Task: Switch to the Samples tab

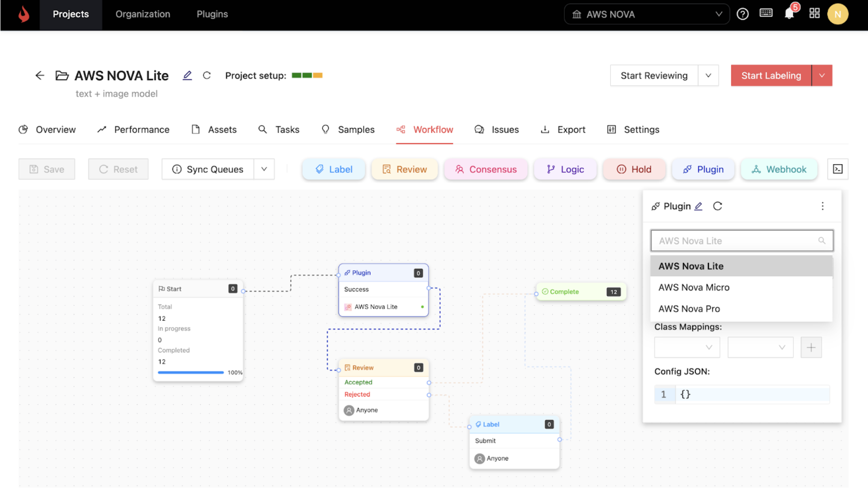Action: pyautogui.click(x=348, y=130)
